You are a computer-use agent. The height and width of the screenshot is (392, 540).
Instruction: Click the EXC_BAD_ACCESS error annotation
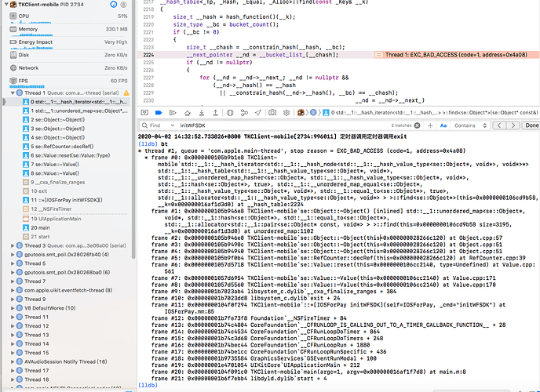coord(457,55)
